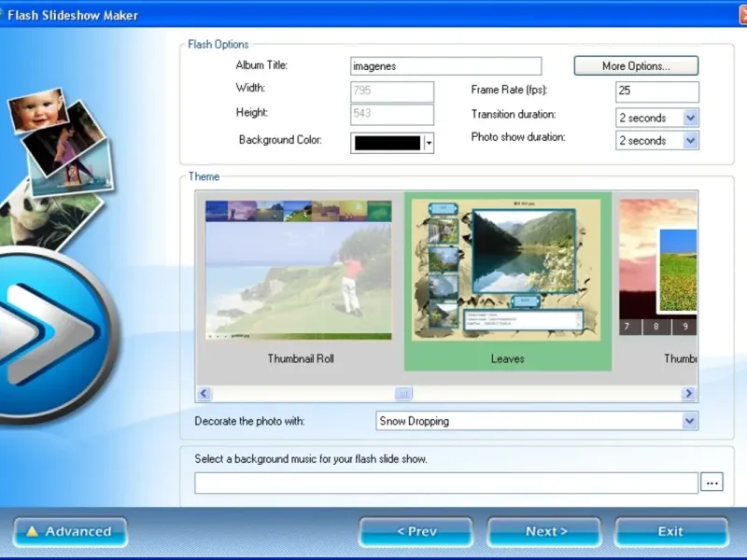
Task: Click the theme list left scroll arrow
Action: click(x=204, y=393)
